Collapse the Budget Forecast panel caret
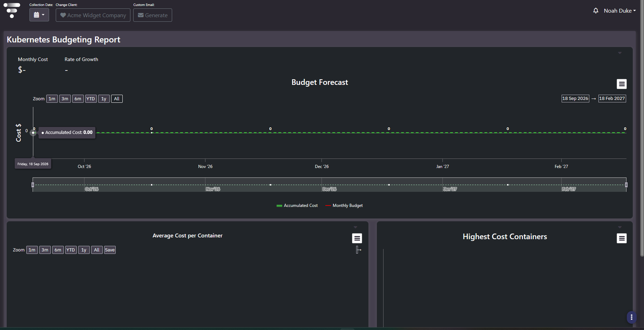 coord(620,53)
